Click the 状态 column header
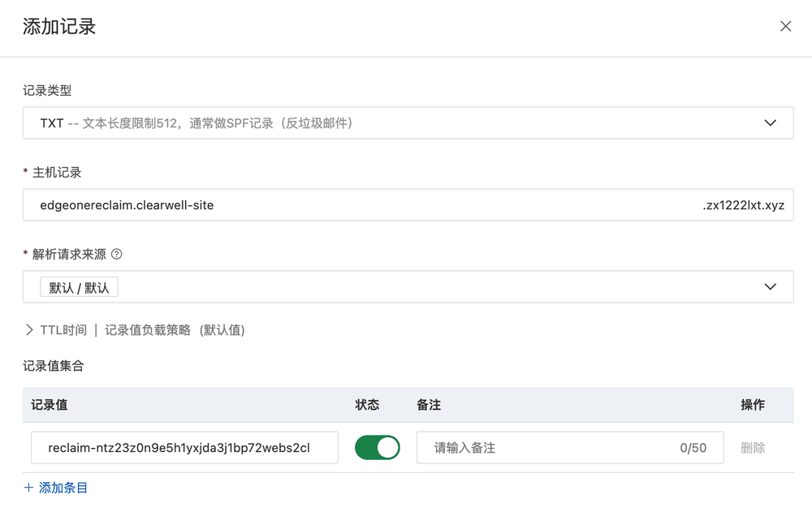The width and height of the screenshot is (812, 512). point(367,405)
